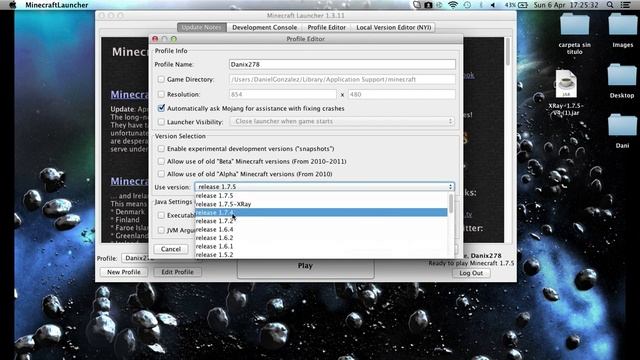
Task: Allow old Alpha Minecraft versions
Action: [x=161, y=174]
